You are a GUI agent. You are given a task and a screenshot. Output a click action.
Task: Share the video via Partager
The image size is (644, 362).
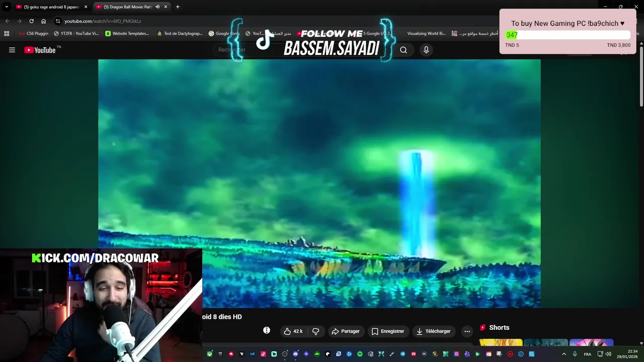(346, 331)
